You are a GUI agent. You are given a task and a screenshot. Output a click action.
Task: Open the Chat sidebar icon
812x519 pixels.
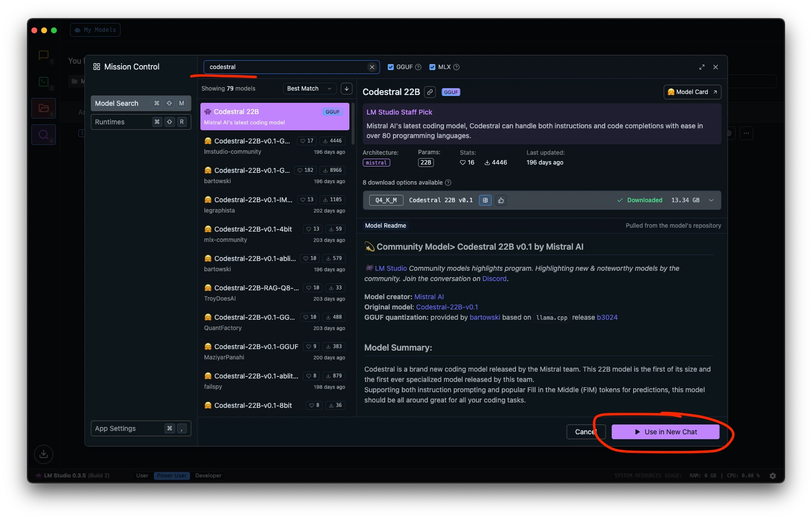point(44,56)
